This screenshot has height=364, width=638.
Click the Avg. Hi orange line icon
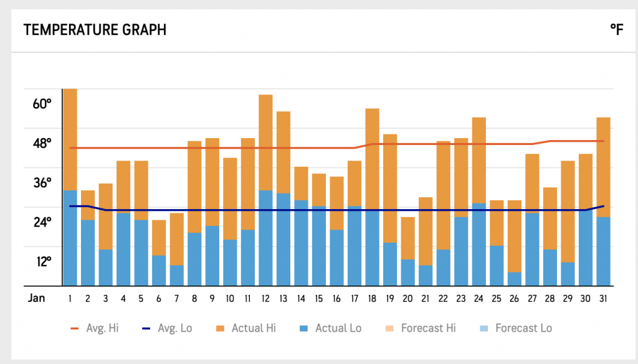(75, 329)
